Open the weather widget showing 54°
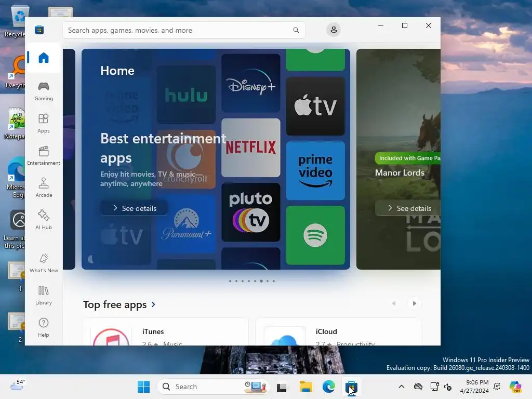532x399 pixels. (17, 386)
